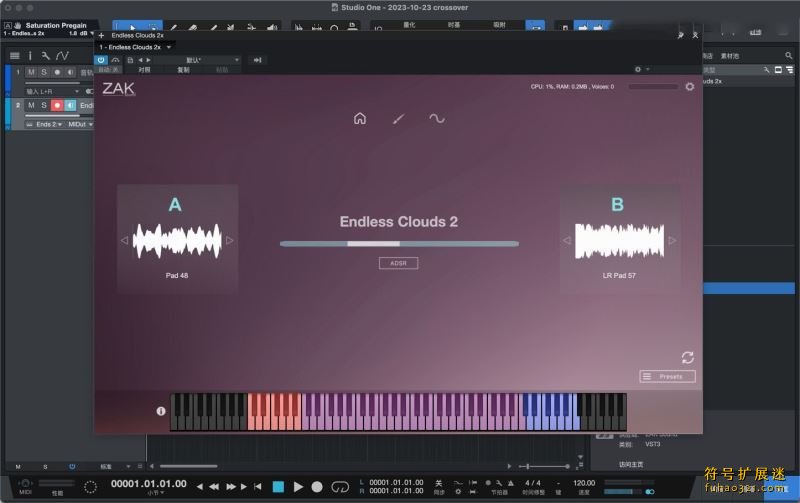Screen dimensions: 800x503
Task: Open the time display 小节 format dropdown
Action: pyautogui.click(x=156, y=493)
